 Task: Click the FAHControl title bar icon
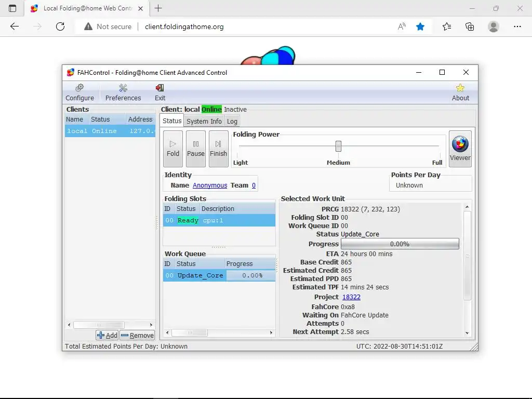pyautogui.click(x=70, y=72)
